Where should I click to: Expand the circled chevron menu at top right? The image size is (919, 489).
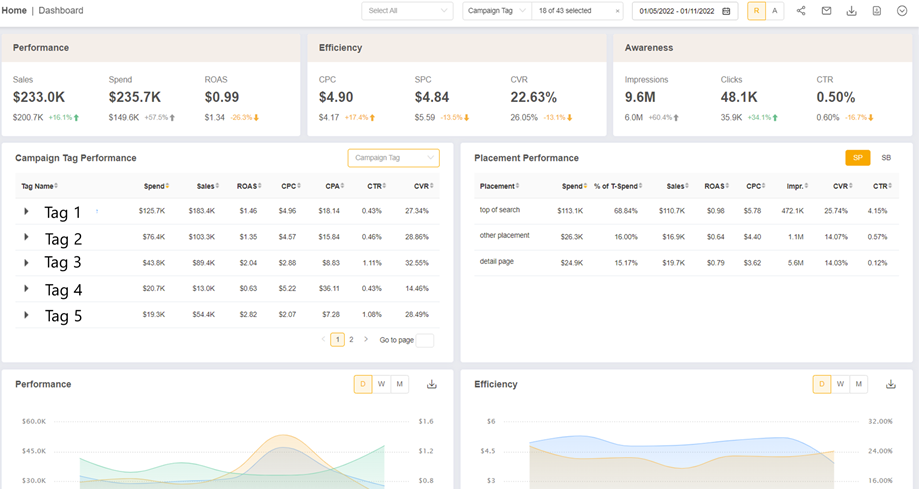pos(901,11)
